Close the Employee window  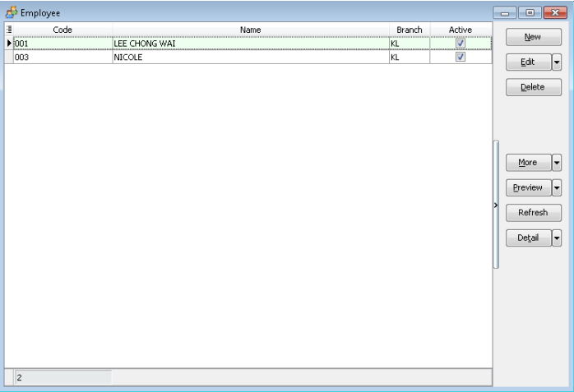pyautogui.click(x=555, y=13)
